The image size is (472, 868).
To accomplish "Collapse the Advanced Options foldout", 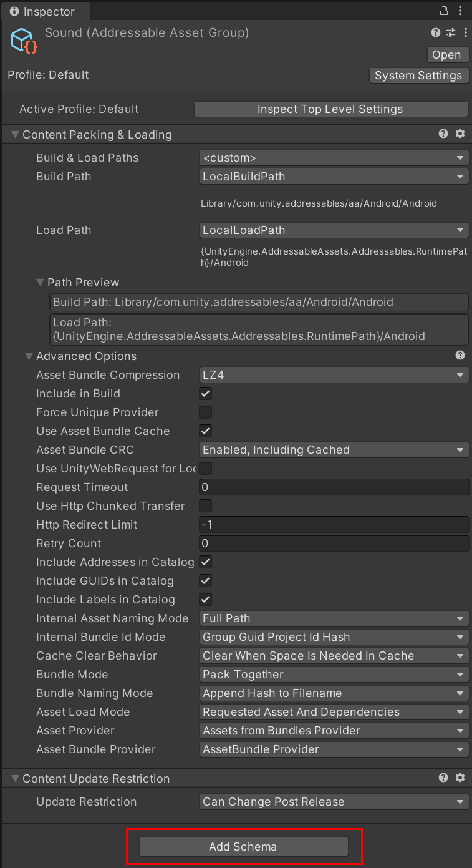I will 29,356.
